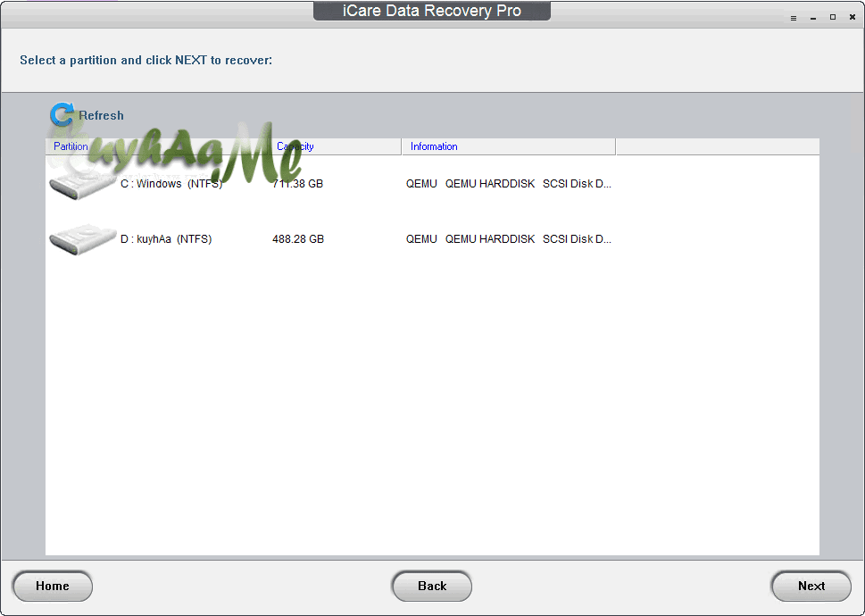This screenshot has height=616, width=865.
Task: Click the 488.28 GB capacity value
Action: pos(298,238)
